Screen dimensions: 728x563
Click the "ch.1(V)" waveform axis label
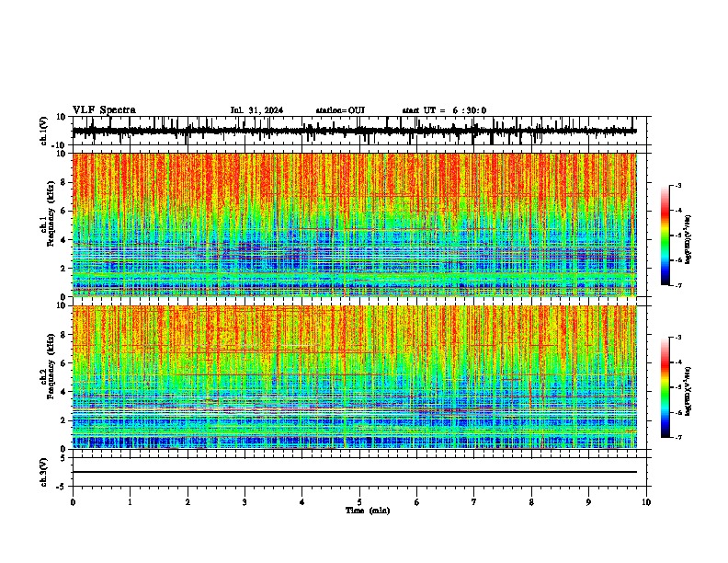pos(44,131)
